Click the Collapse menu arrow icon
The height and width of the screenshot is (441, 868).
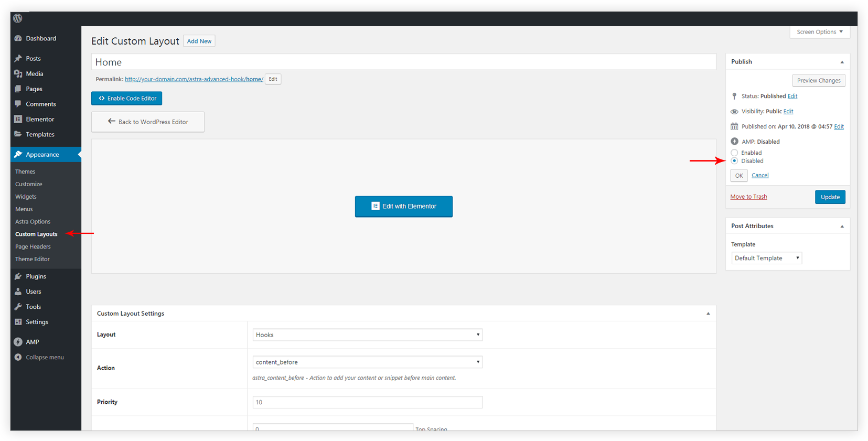pyautogui.click(x=18, y=357)
